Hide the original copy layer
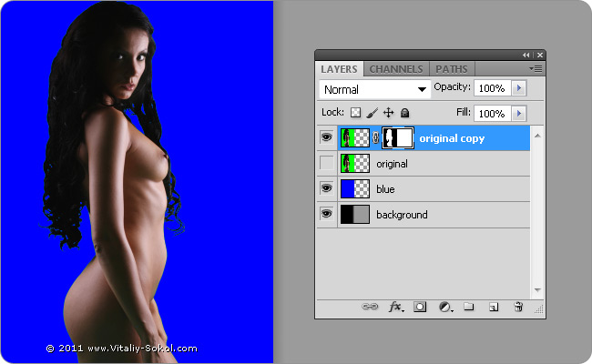 tap(327, 137)
